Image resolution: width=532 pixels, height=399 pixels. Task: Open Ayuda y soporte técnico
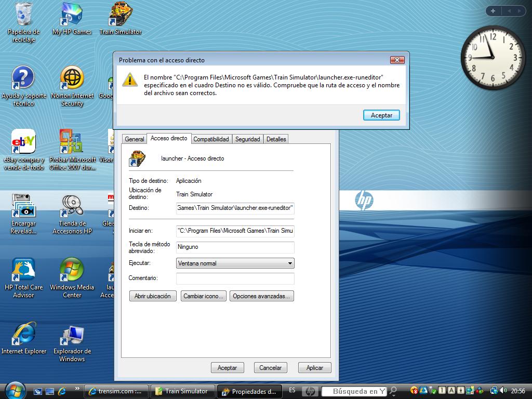pos(23,78)
